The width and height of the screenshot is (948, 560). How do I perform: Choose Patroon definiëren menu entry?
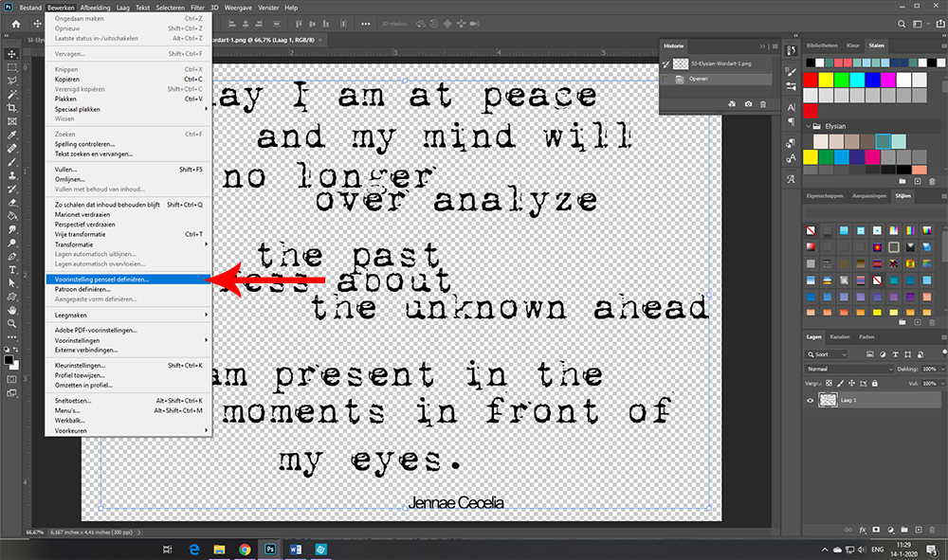(x=128, y=289)
